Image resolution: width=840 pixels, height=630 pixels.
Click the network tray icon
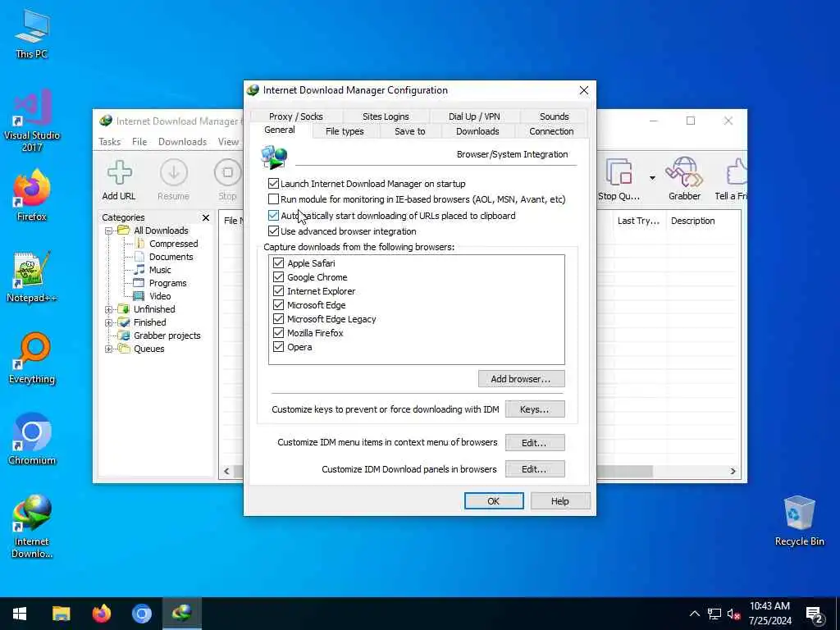click(x=714, y=614)
